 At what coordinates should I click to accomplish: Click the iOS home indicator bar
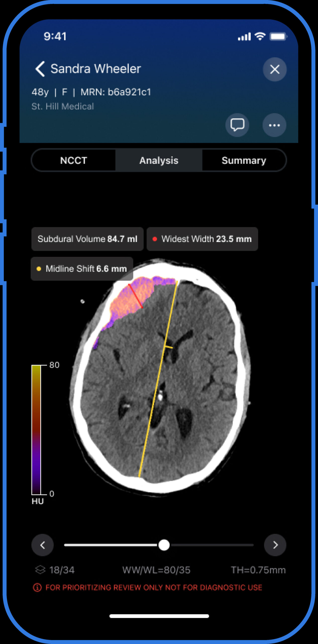pos(159,616)
